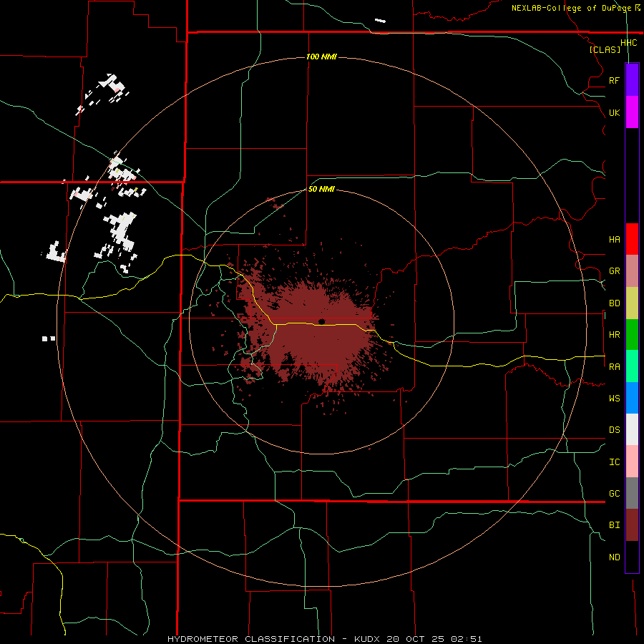Click the HA red legend swatch
Screen dimensions: 644x644
pyautogui.click(x=632, y=239)
